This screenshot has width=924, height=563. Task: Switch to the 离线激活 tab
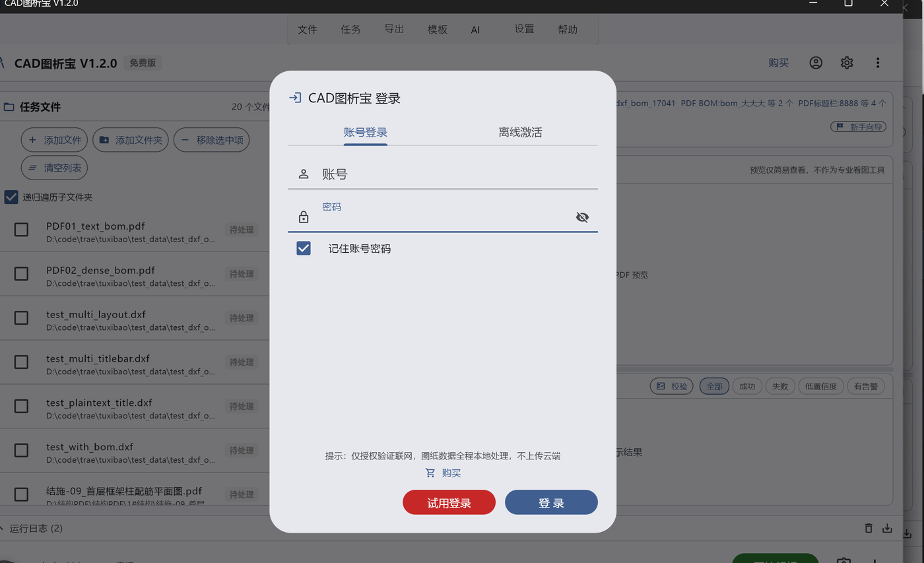[520, 132]
